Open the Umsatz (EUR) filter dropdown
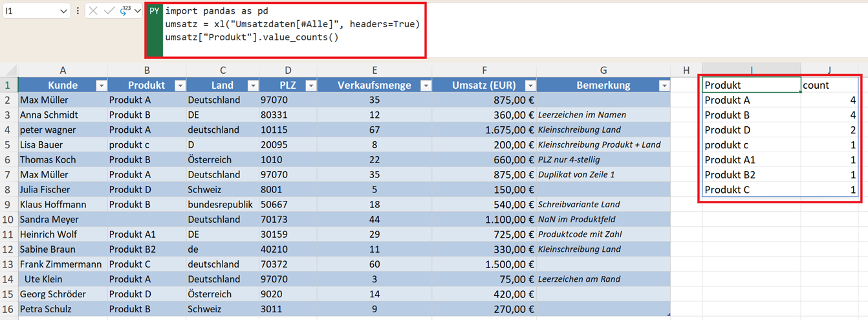Screen dimensions: 868x320 pyautogui.click(x=530, y=86)
